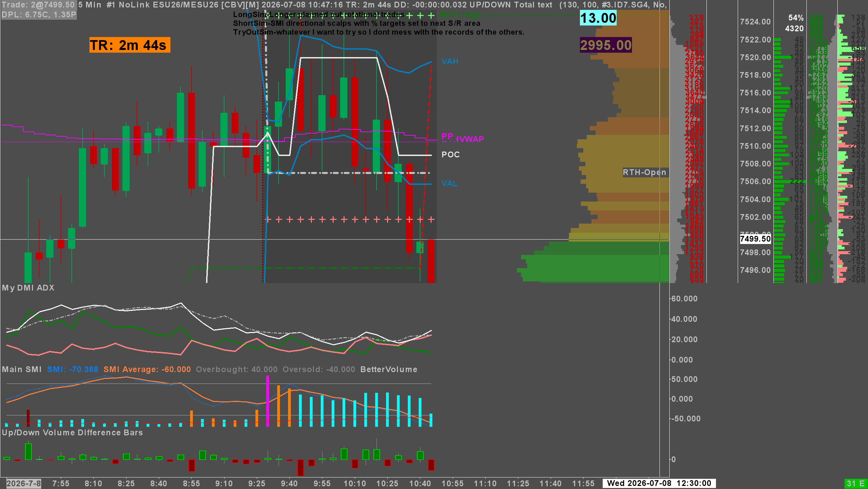Click the VAH line label
This screenshot has width=868, height=489.
[x=450, y=62]
